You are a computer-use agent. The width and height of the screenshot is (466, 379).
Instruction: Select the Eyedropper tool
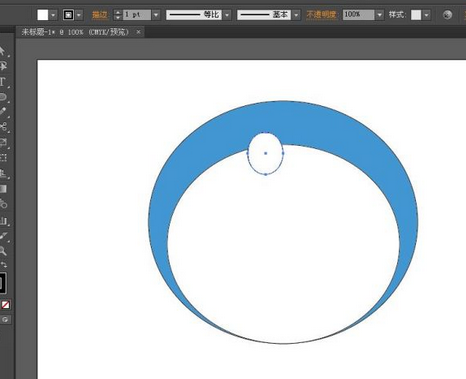point(3,236)
